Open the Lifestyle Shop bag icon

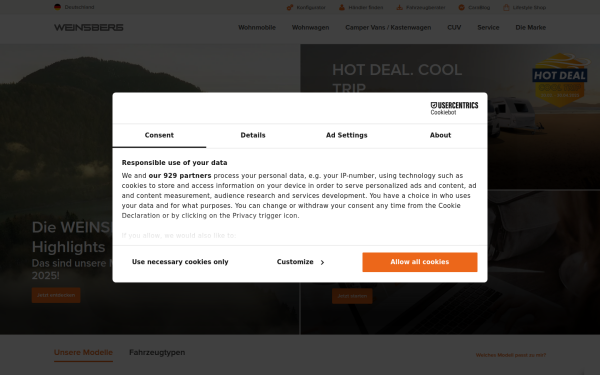click(x=506, y=7)
